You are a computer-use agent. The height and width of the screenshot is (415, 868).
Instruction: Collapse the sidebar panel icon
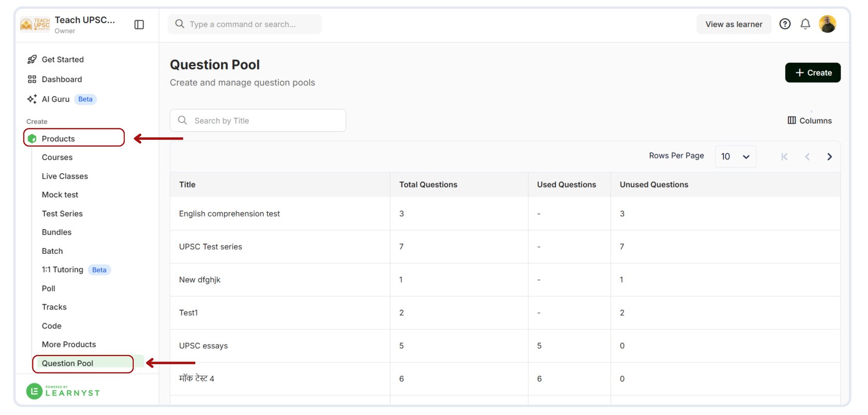(139, 24)
